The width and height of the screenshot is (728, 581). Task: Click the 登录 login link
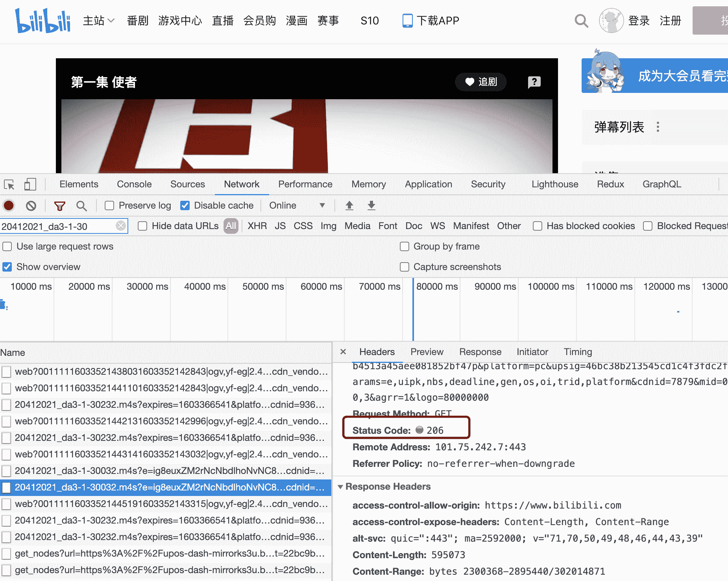click(x=639, y=21)
